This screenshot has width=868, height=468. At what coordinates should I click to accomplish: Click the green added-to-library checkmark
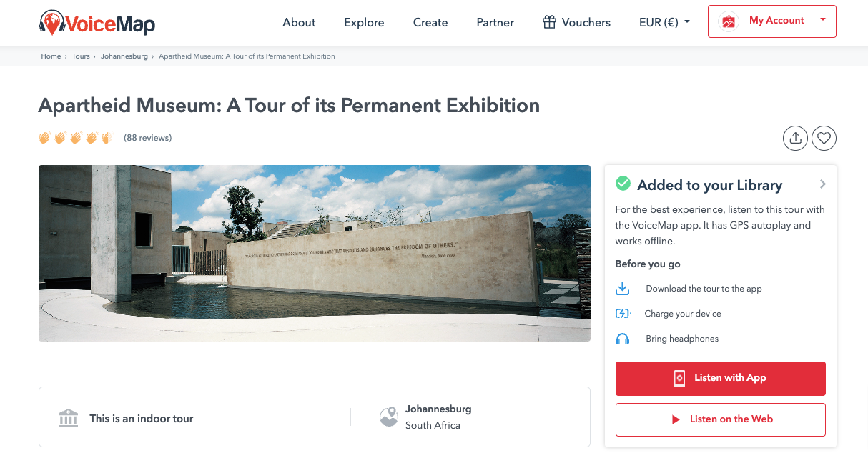coord(623,184)
